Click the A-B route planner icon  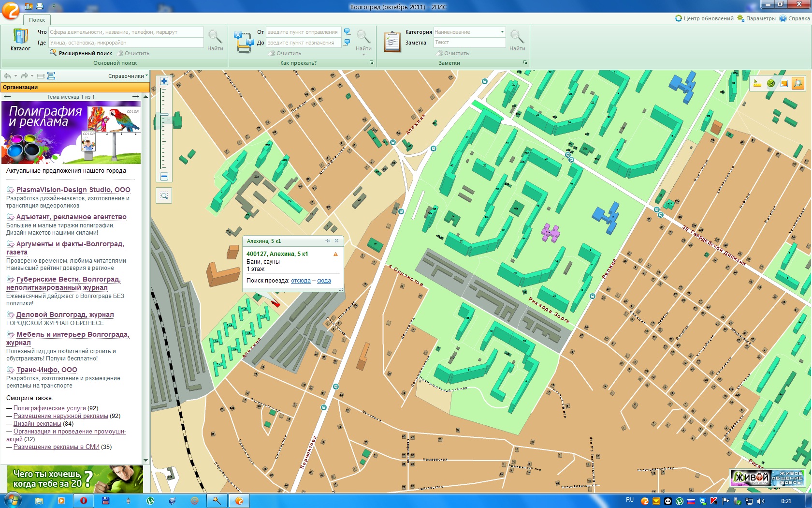pyautogui.click(x=244, y=42)
